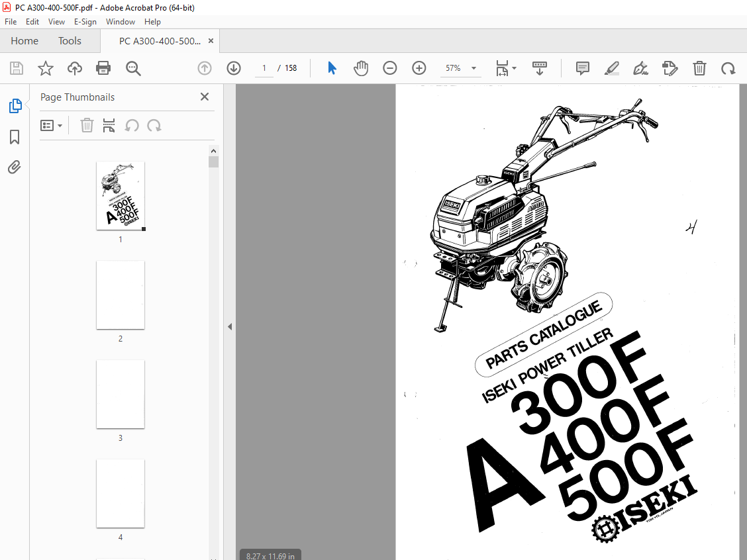The height and width of the screenshot is (560, 747).
Task: Collapse the navigation pane arrow
Action: (230, 327)
